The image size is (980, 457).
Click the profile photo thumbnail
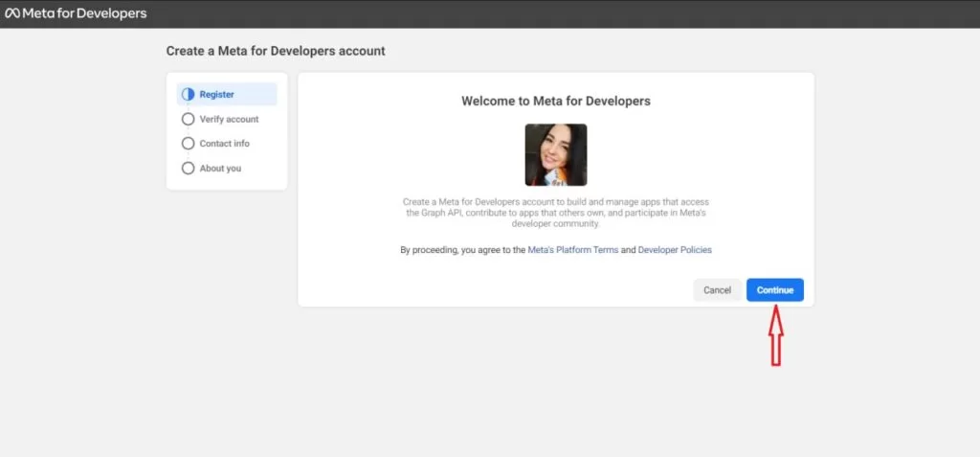tap(556, 154)
